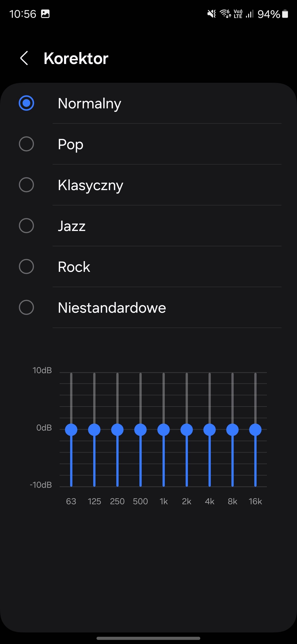Tap the muted sound icon in status bar
Screen dimensions: 297x644
211,14
